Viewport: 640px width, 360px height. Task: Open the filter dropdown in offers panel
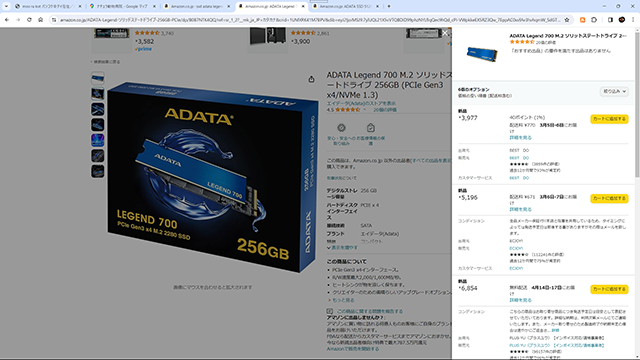[x=614, y=91]
